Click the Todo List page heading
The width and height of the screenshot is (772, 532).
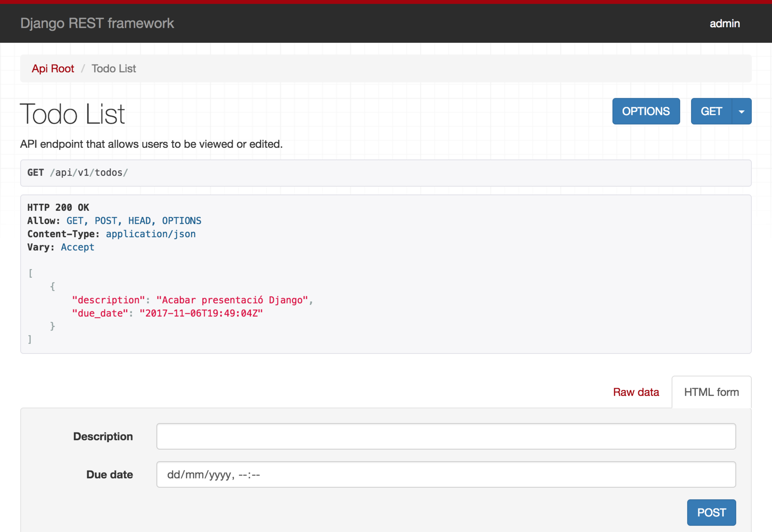click(x=73, y=114)
